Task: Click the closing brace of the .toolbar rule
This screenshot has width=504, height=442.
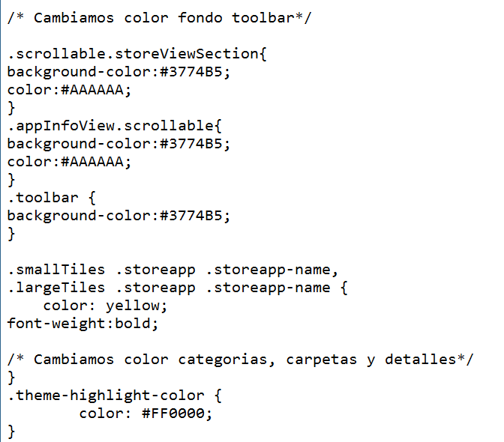Action: pos(11,234)
